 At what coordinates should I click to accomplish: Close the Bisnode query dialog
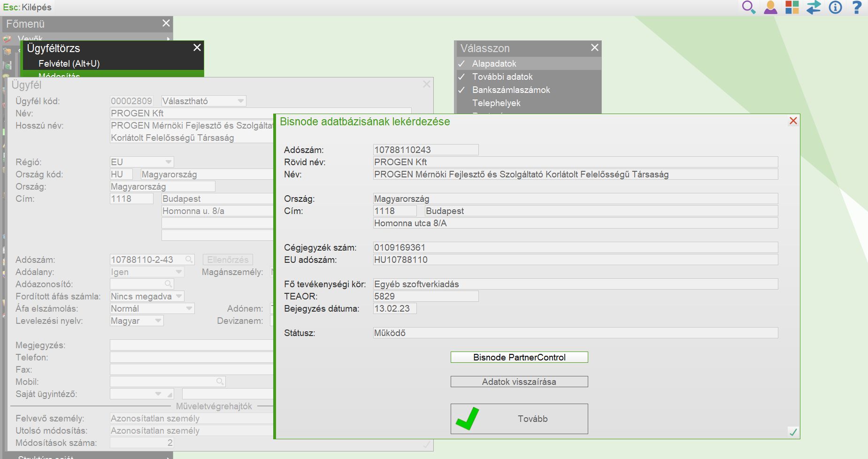793,121
